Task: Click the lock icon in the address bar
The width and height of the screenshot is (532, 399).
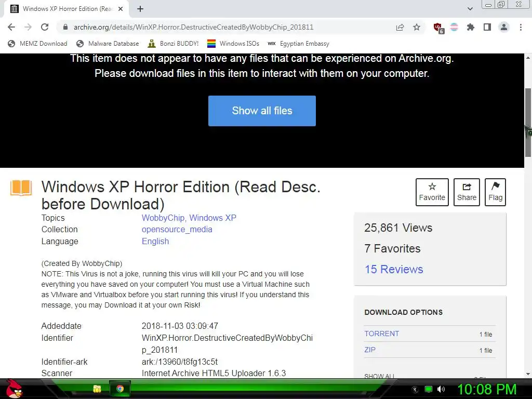Action: [x=65, y=27]
